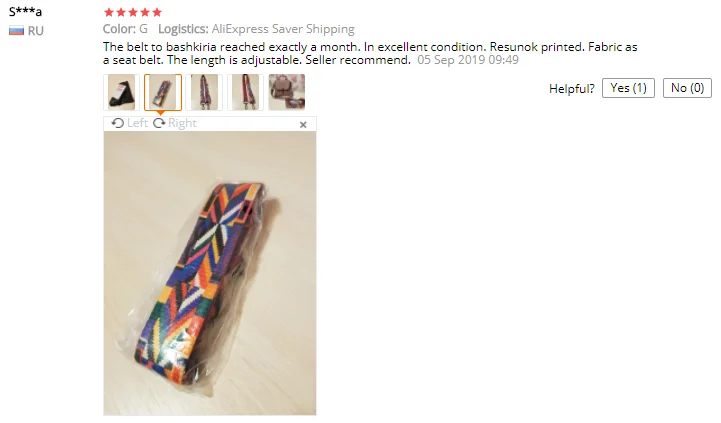Open the fourth hanging strap thumbnail
The image size is (721, 423).
246,92
